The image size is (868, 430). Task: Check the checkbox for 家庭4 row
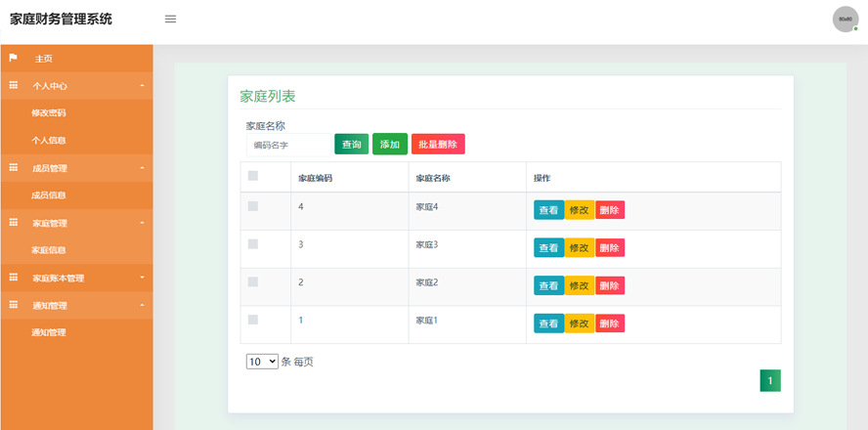[x=253, y=206]
